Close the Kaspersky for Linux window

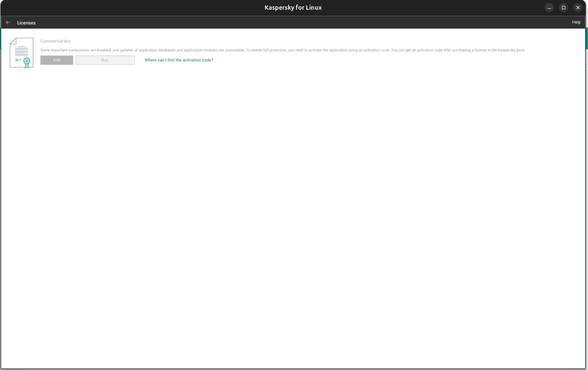coord(578,7)
